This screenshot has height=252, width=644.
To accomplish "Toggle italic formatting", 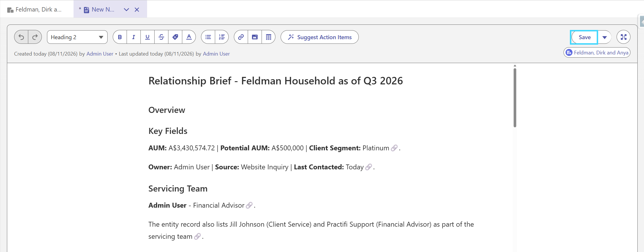I will pyautogui.click(x=134, y=37).
